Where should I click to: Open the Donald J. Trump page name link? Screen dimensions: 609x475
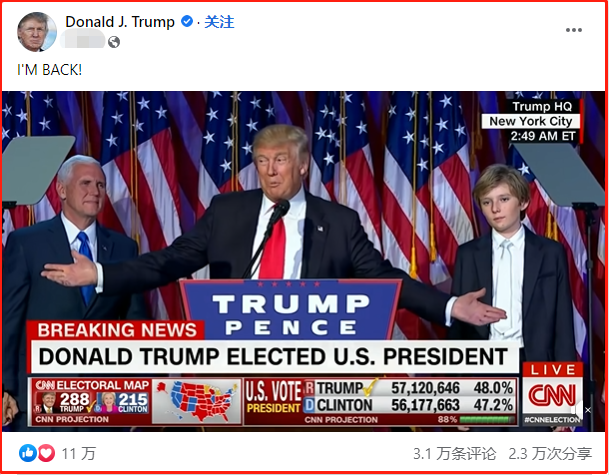120,22
